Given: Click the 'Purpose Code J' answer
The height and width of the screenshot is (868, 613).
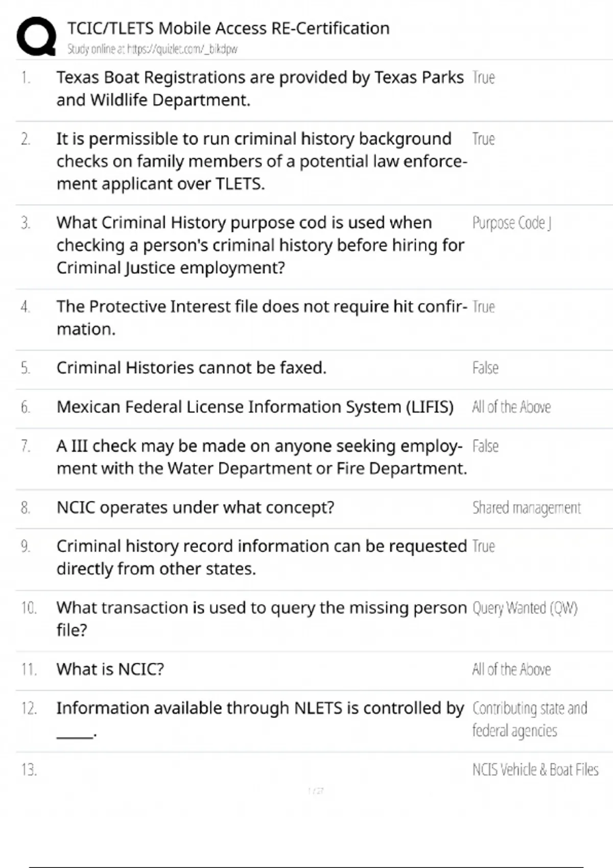Looking at the screenshot, I should point(511,223).
